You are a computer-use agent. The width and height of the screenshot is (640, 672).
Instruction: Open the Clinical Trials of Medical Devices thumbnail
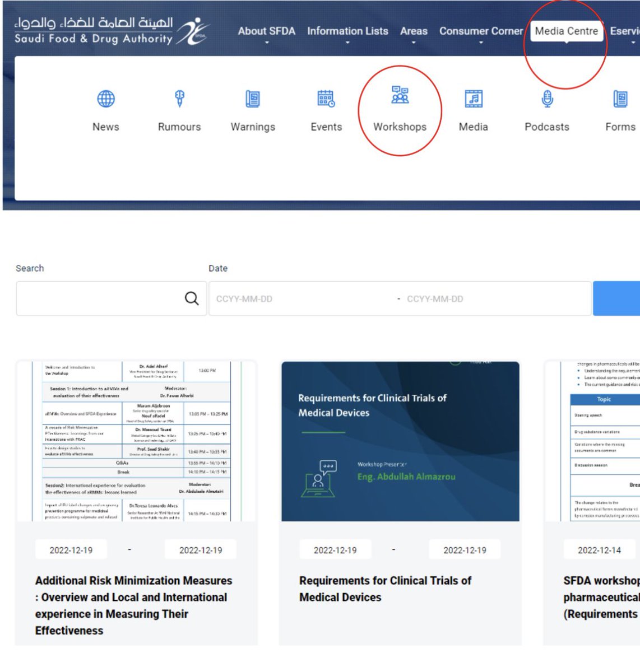(400, 441)
